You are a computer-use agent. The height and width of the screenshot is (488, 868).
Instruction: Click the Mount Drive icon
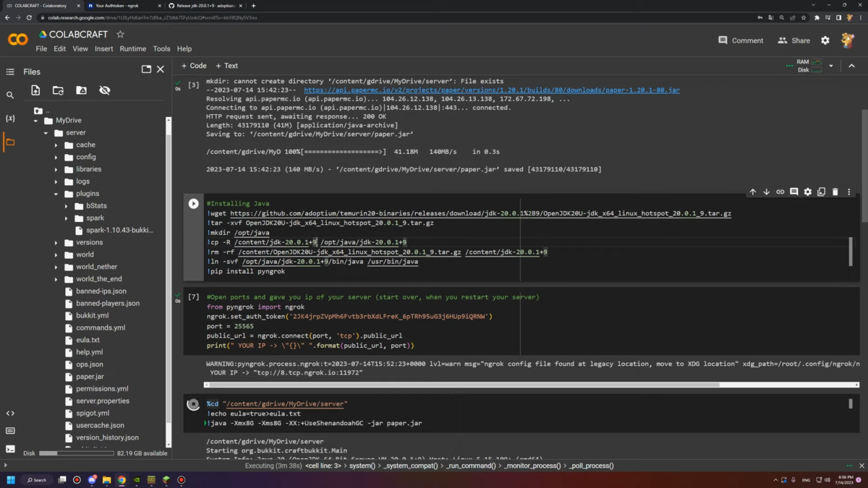click(x=81, y=90)
